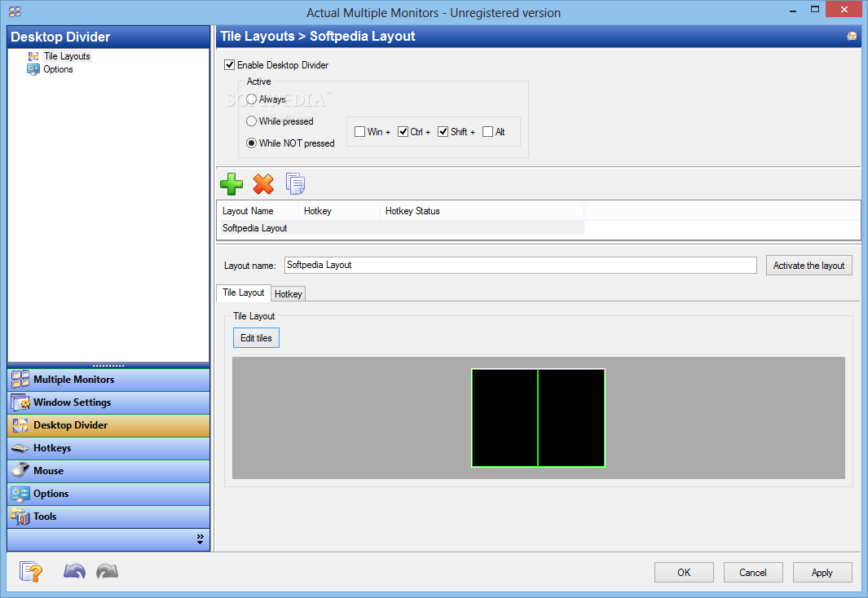Check the Alt modifier checkbox
868x598 pixels.
[487, 132]
